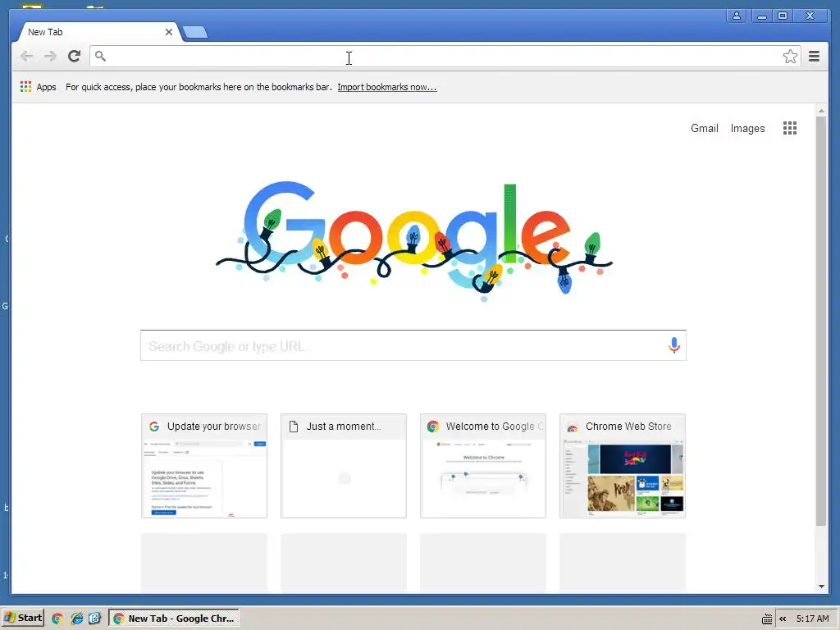Click the browser back arrow
The image size is (840, 630).
(26, 57)
